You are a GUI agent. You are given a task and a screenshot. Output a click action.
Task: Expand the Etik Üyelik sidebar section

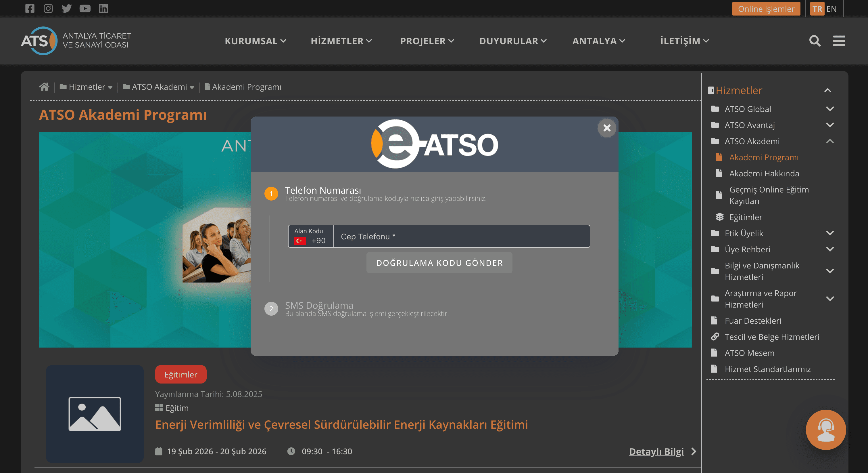point(830,233)
